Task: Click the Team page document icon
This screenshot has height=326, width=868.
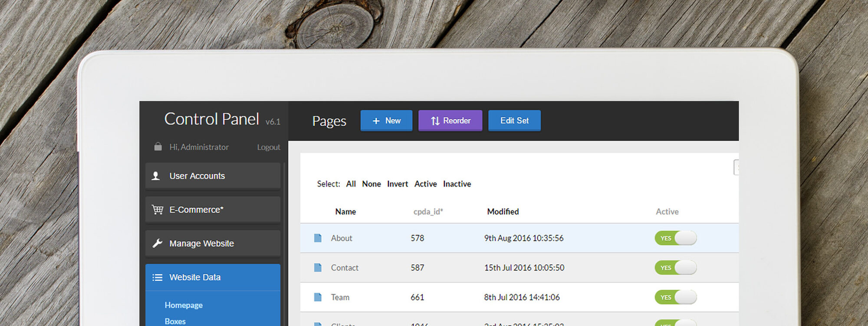Action: [x=318, y=297]
